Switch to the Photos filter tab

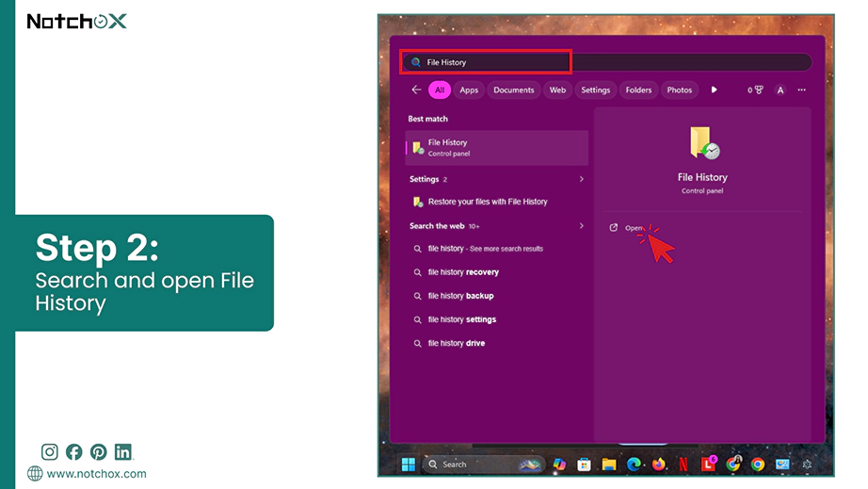679,90
